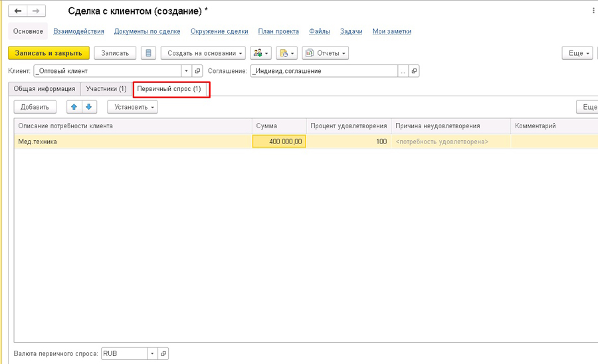
Task: Open the Документы по сделке link
Action: (147, 31)
